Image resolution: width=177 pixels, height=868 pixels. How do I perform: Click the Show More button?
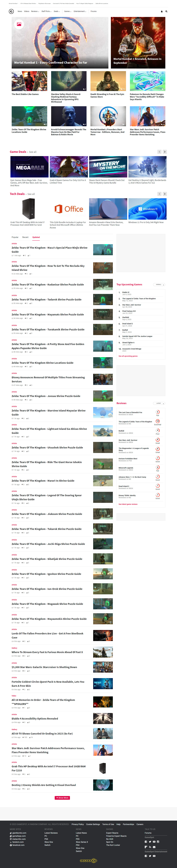pos(62,798)
